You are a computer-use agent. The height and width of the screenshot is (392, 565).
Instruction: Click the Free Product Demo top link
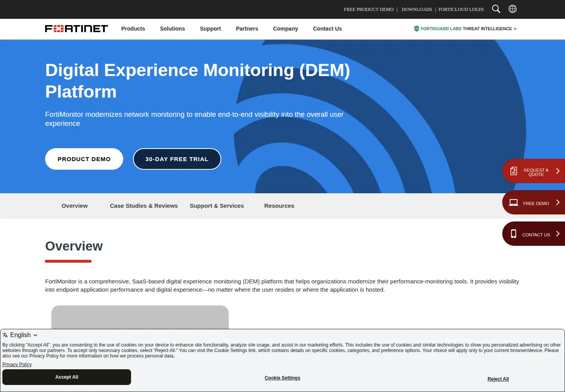368,9
